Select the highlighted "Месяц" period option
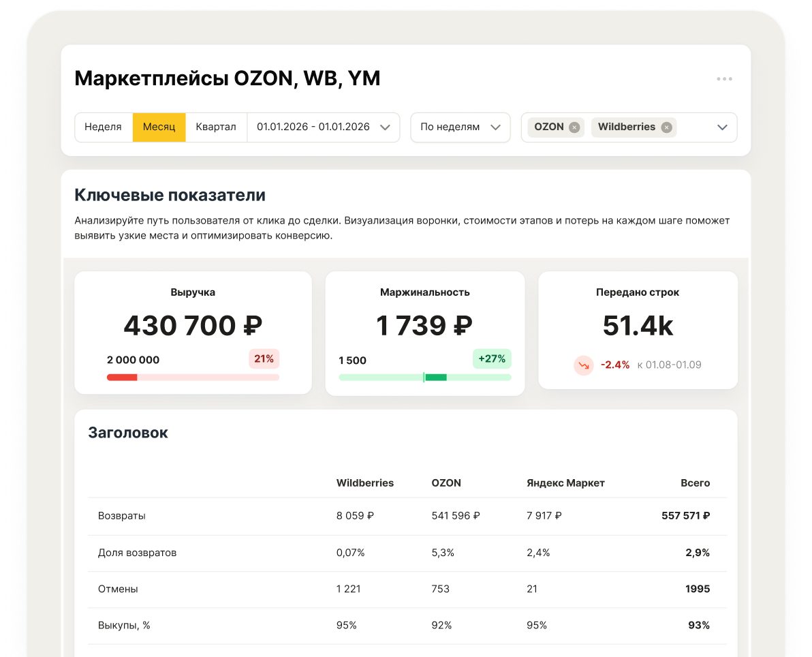Screen dimensions: 812x657 [159, 127]
